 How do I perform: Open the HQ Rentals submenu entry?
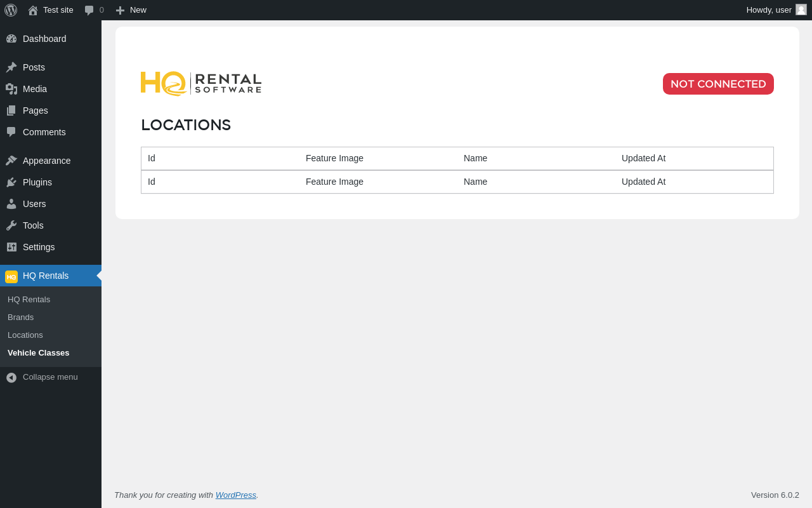click(29, 300)
